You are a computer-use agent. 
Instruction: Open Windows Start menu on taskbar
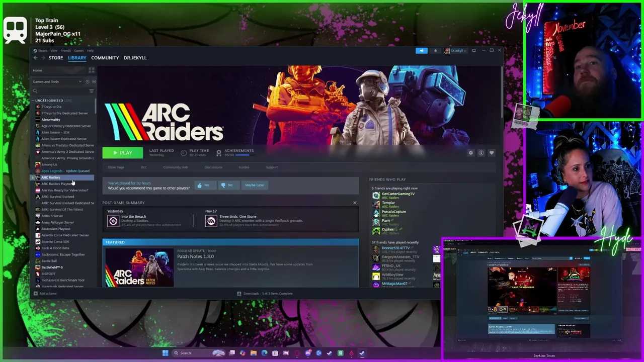(165, 353)
